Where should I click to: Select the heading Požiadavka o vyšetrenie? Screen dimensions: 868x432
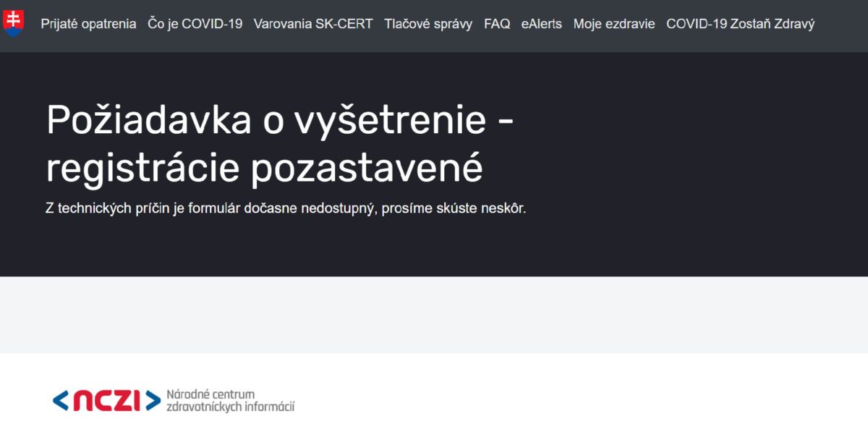280,143
